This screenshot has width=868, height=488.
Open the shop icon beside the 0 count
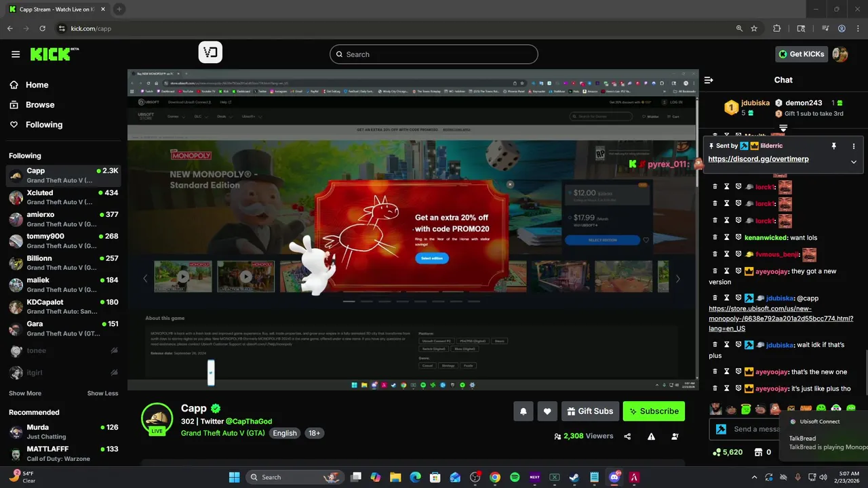tap(758, 452)
